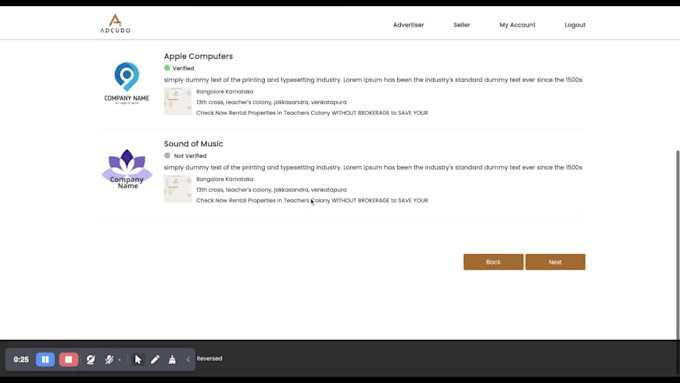
Task: Click Apple Computers rental properties text
Action: tap(312, 113)
